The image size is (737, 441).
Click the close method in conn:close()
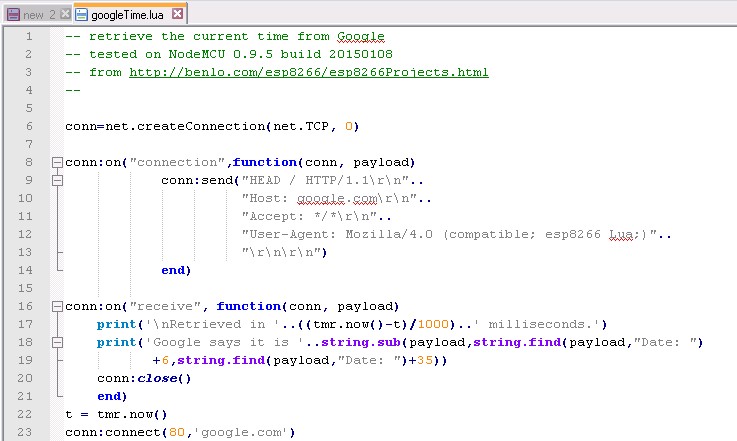pyautogui.click(x=156, y=378)
